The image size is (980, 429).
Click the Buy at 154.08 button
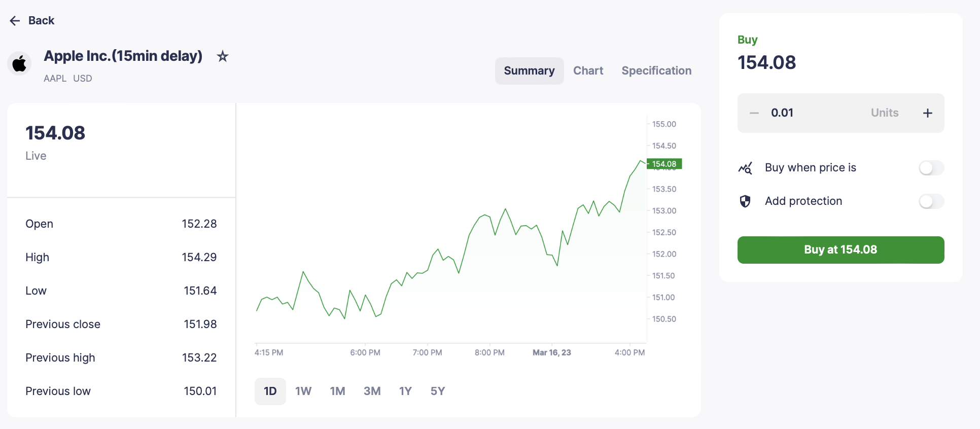[x=841, y=250]
